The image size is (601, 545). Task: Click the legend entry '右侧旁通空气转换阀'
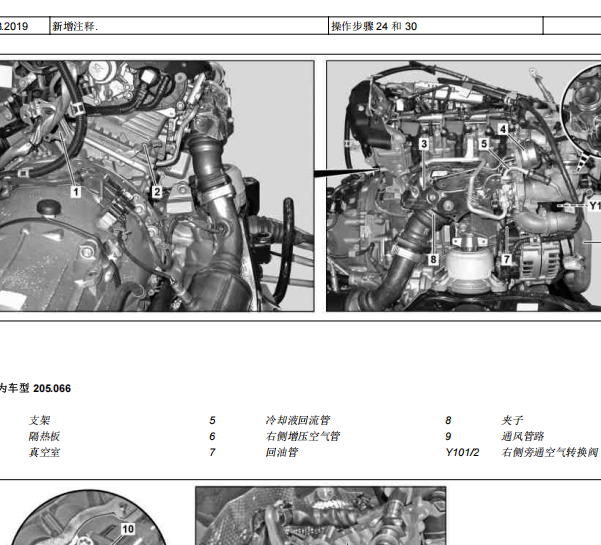(x=550, y=453)
